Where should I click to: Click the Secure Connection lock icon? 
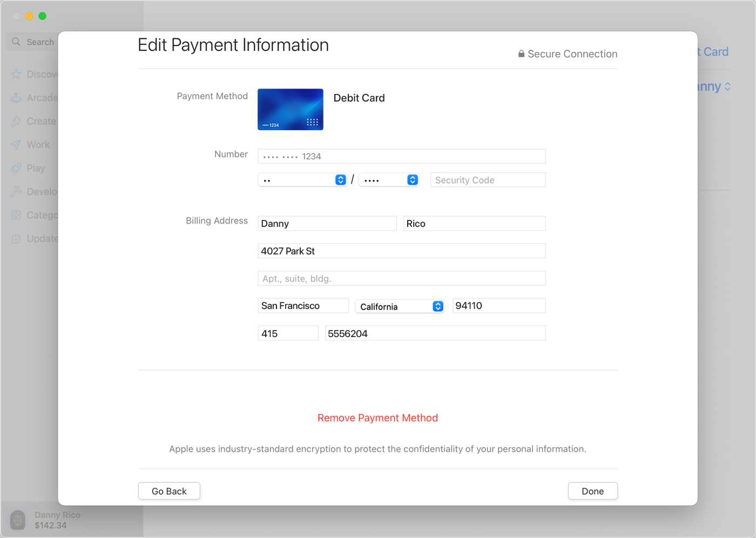pyautogui.click(x=521, y=53)
